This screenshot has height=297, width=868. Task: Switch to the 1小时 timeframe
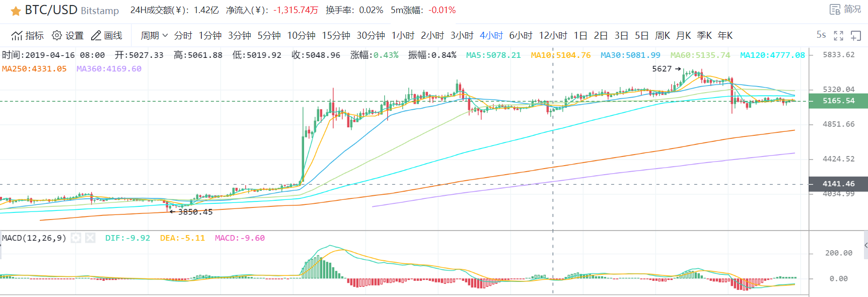403,36
